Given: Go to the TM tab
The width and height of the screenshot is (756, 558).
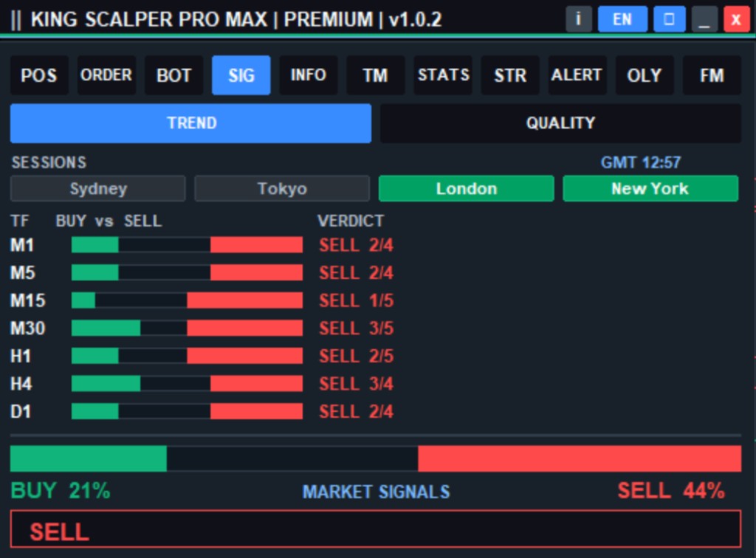Looking at the screenshot, I should (x=376, y=75).
